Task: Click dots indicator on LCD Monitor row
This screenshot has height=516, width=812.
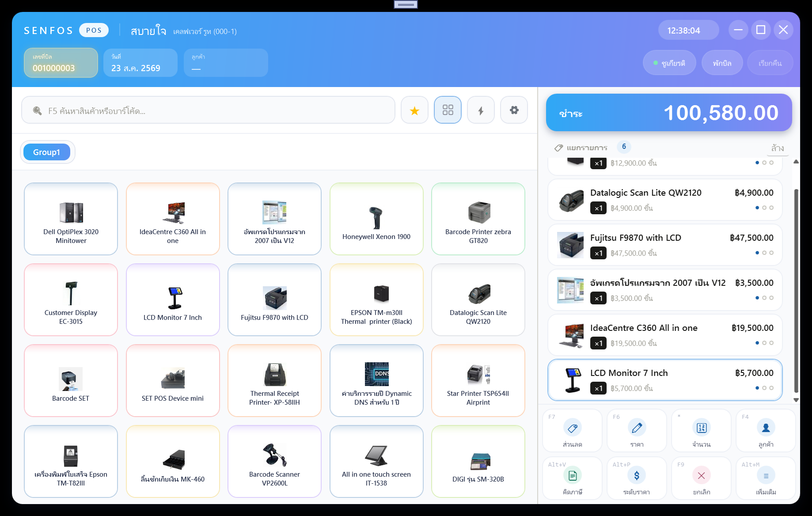Action: [764, 388]
